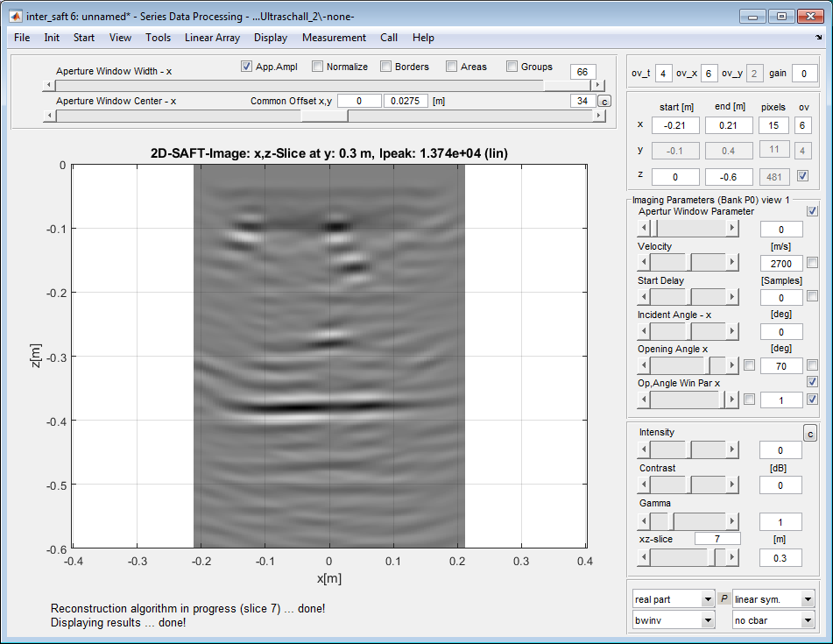This screenshot has height=644, width=833.
Task: Click the Gamma slider left arrow
Action: (x=643, y=520)
